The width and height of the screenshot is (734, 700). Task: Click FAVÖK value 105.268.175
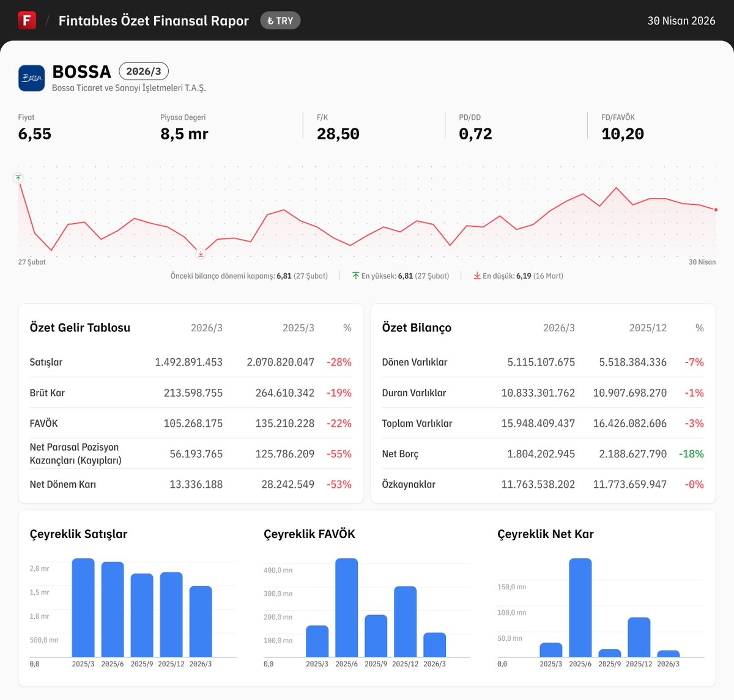[193, 423]
